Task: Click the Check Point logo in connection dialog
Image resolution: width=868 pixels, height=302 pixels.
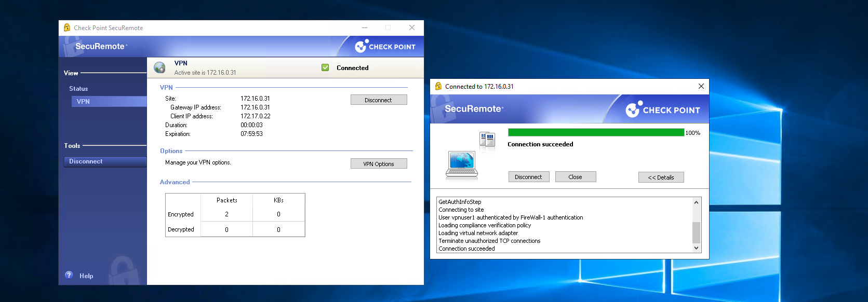Action: 662,110
